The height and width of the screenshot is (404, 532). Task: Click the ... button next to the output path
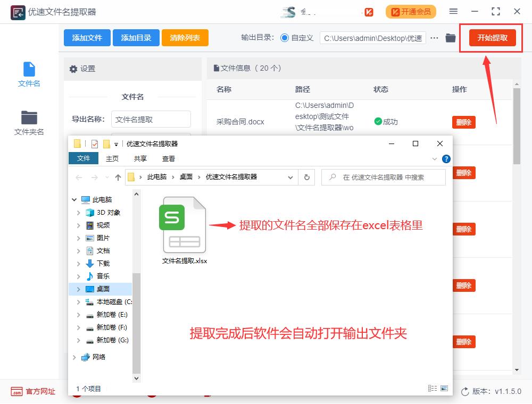434,38
